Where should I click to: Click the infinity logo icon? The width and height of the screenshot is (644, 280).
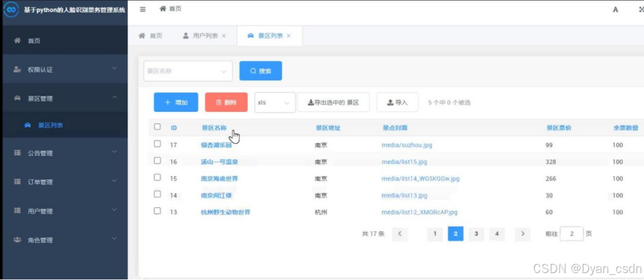(x=10, y=9)
